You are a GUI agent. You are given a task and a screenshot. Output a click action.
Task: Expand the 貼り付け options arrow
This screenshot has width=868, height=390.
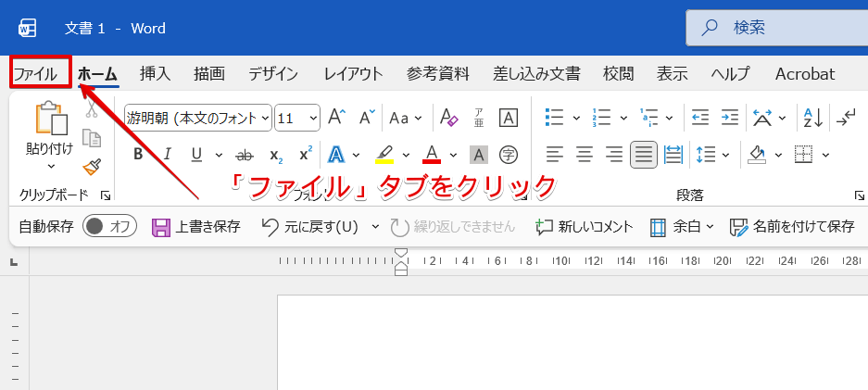[50, 166]
